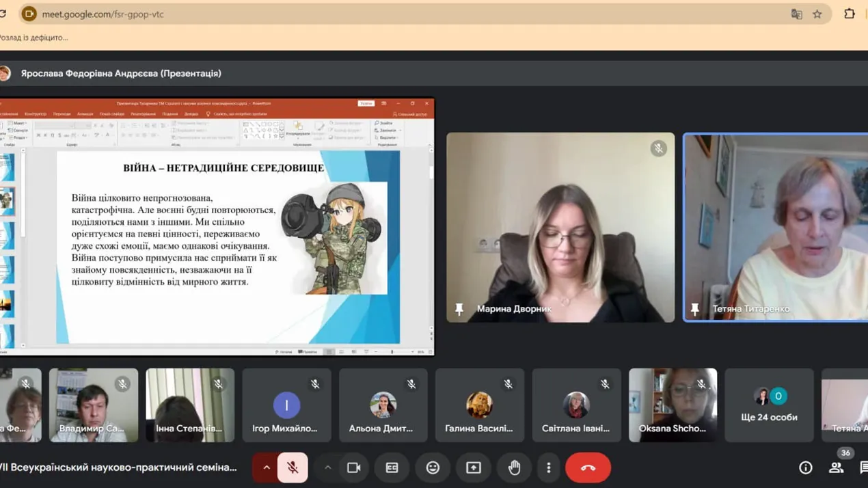Open Подання ribbon tab

pos(169,113)
